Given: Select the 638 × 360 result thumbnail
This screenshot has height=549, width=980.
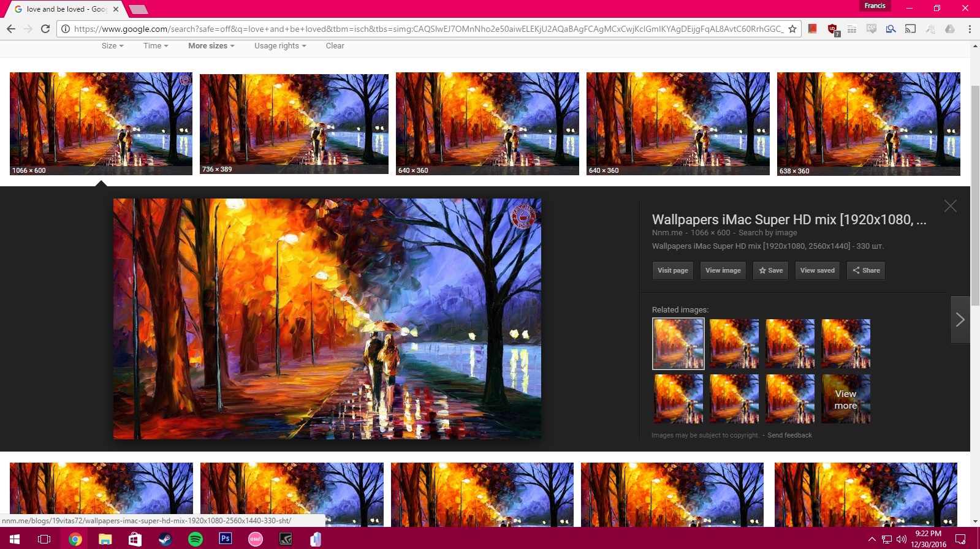Looking at the screenshot, I should pos(868,124).
